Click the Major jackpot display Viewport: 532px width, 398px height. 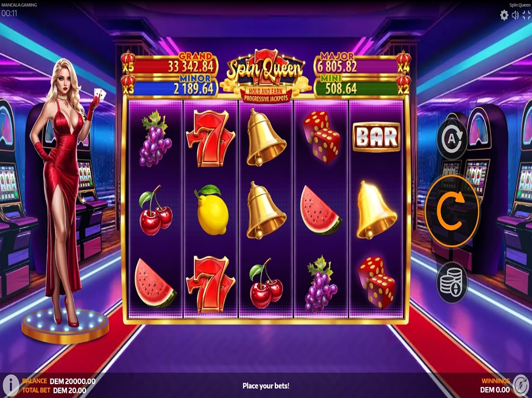[362, 64]
